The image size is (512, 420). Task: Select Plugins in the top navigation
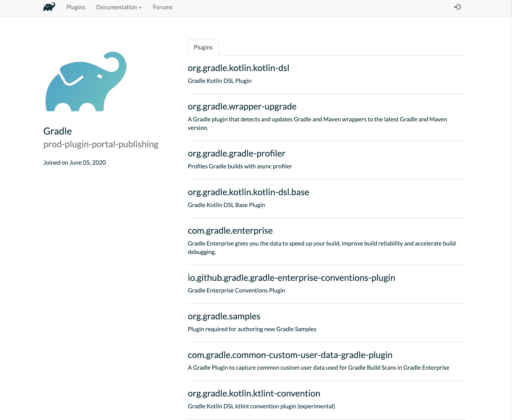pos(76,7)
